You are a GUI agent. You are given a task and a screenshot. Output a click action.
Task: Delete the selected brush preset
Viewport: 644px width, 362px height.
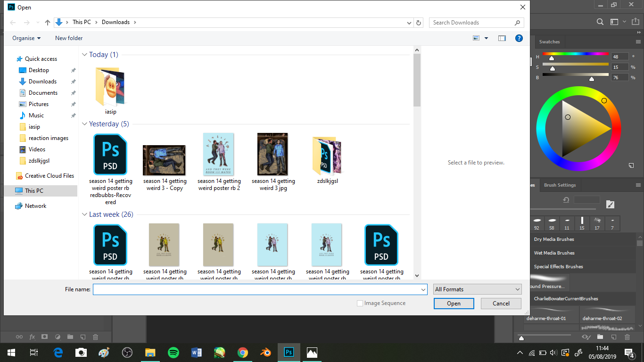[x=627, y=337]
